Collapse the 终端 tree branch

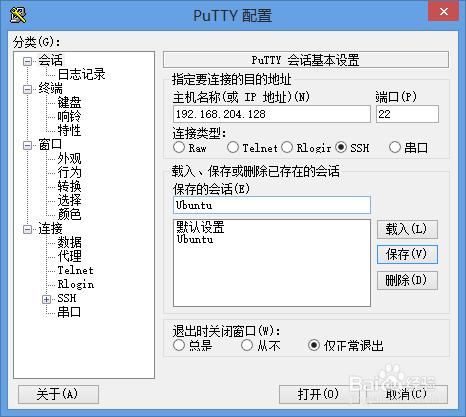[27, 89]
